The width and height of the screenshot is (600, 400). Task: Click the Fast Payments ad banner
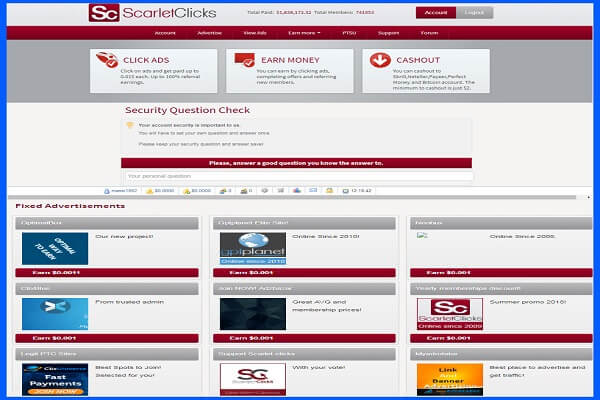coord(55,380)
